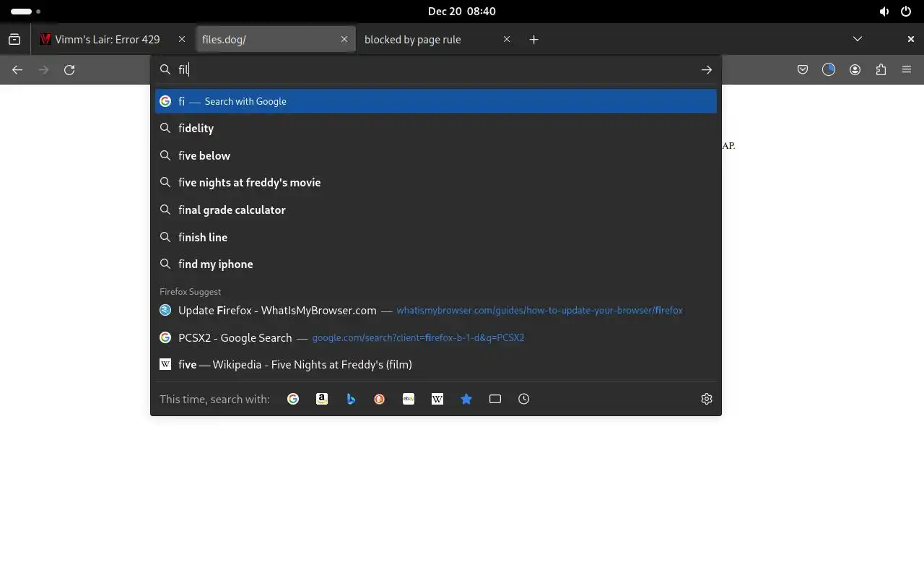Screen dimensions: 924x578
Task: Choose the 'five below' search suggestion
Action: coord(436,155)
